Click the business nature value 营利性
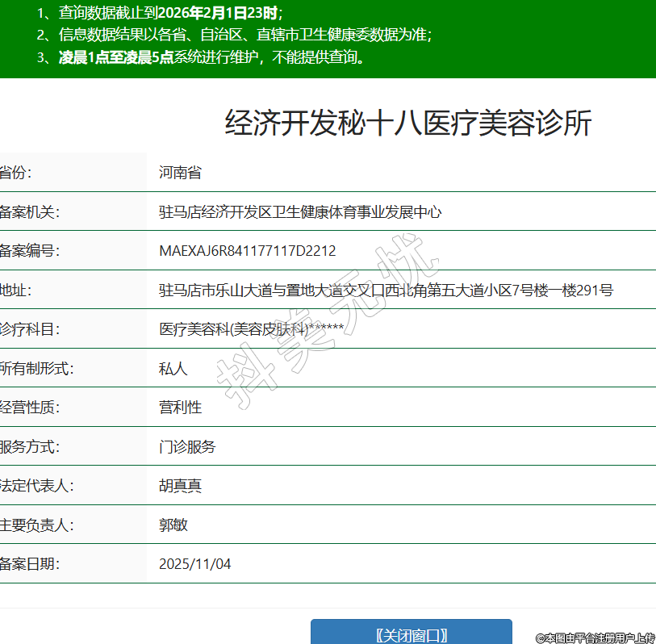This screenshot has width=656, height=644. click(180, 408)
